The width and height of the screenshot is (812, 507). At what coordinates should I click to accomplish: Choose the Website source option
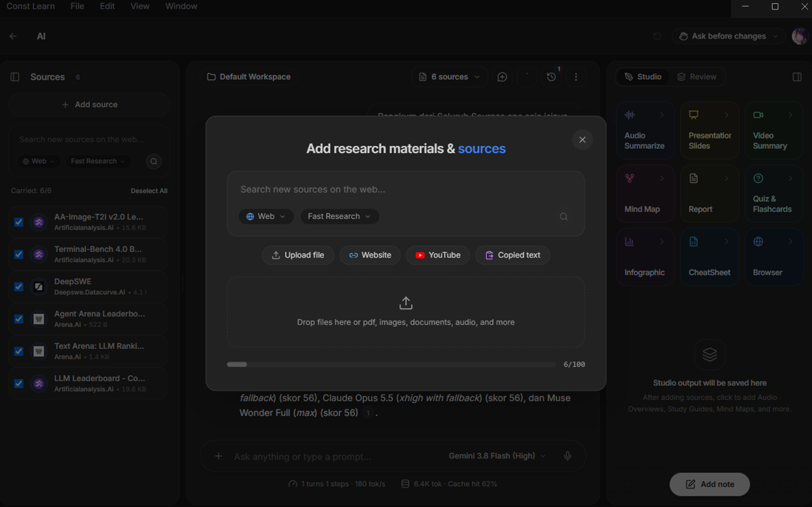(x=370, y=255)
